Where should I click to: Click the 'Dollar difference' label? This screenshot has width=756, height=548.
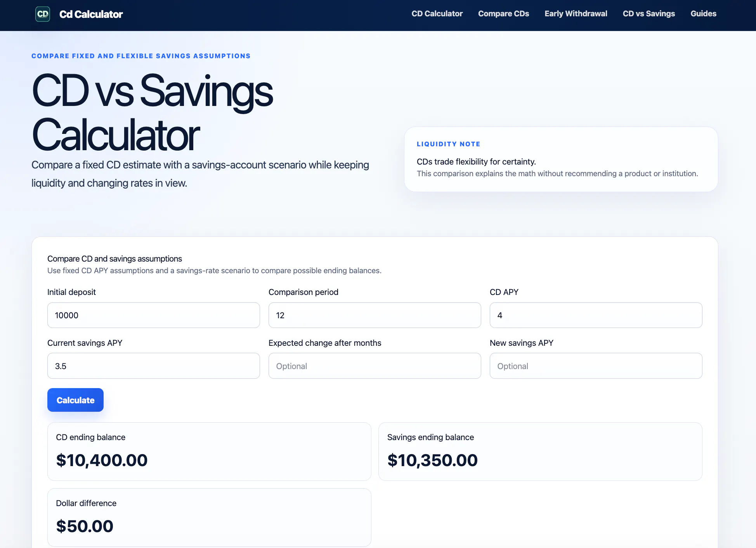pos(86,503)
